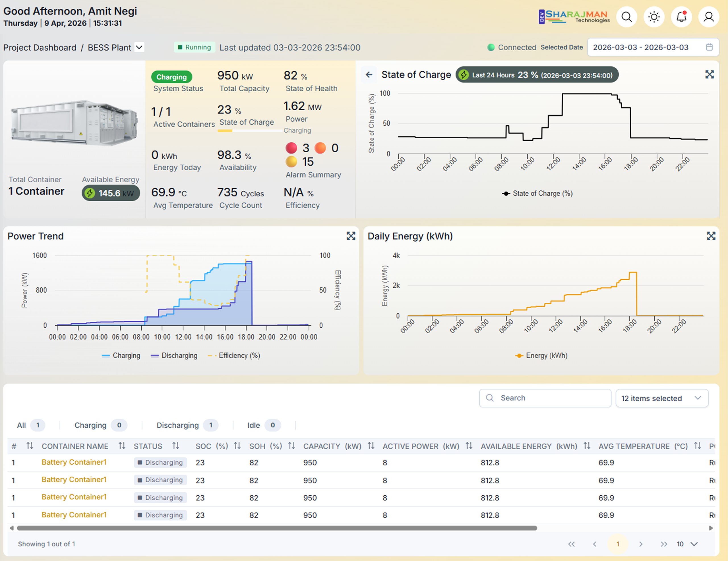This screenshot has width=728, height=561.
Task: Open the rows-per-page 10 dropdown
Action: coord(687,544)
